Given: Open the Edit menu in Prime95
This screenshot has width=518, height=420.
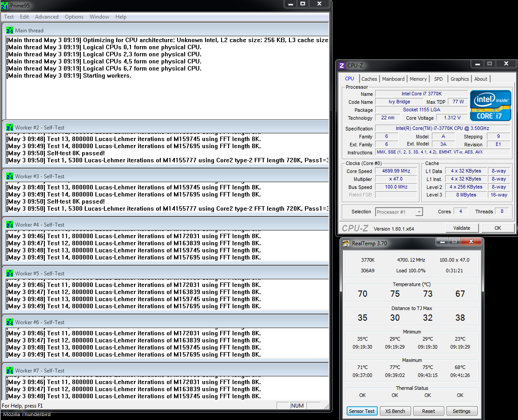Looking at the screenshot, I should 24,17.
